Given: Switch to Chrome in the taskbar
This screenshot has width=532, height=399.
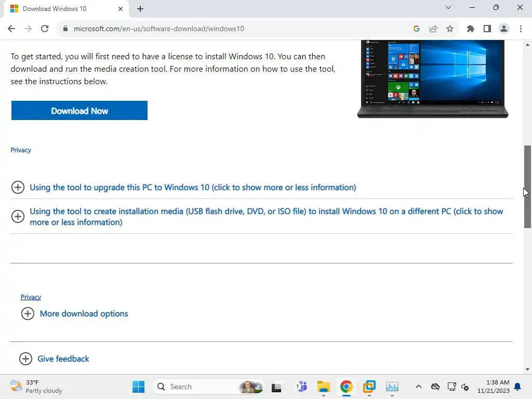Looking at the screenshot, I should click(346, 387).
